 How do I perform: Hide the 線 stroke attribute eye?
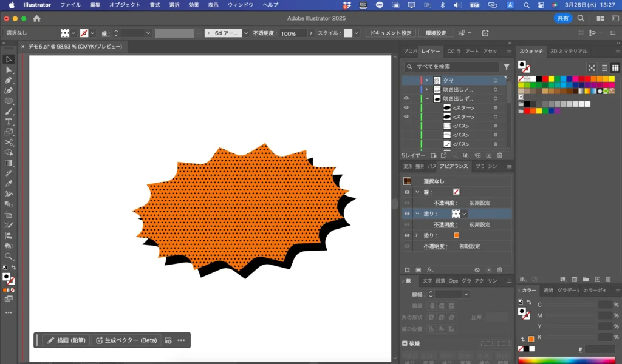(407, 192)
